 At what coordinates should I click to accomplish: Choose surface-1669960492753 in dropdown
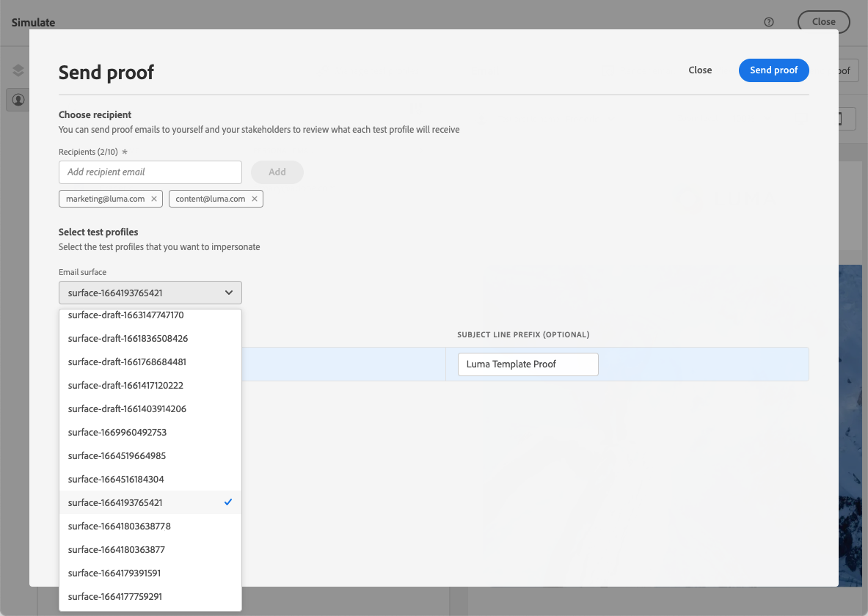[117, 433]
